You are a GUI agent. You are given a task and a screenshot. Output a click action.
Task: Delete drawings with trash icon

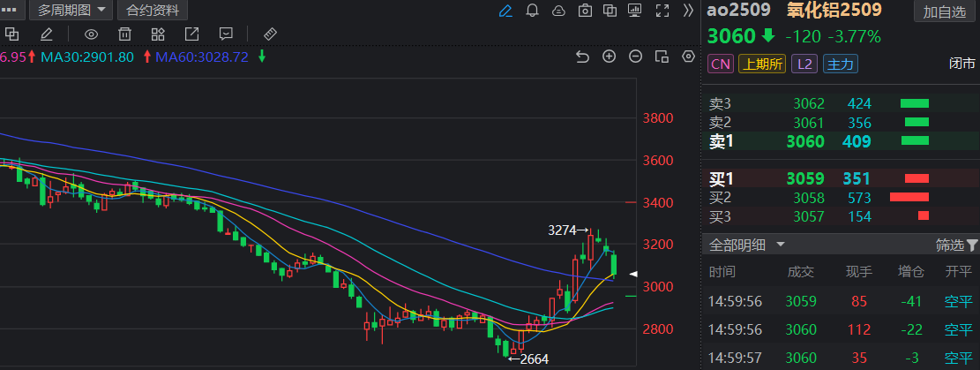coord(125,34)
